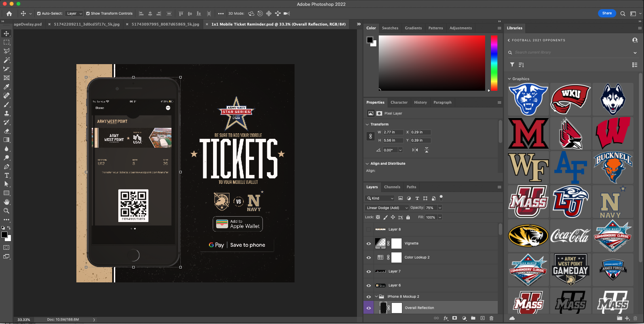Open the Opacity 75% dropdown arrow
The height and width of the screenshot is (324, 644).
tap(440, 208)
